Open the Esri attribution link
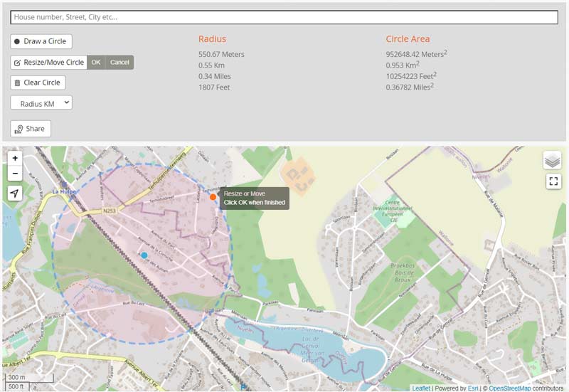The image size is (569, 392). tap(474, 388)
